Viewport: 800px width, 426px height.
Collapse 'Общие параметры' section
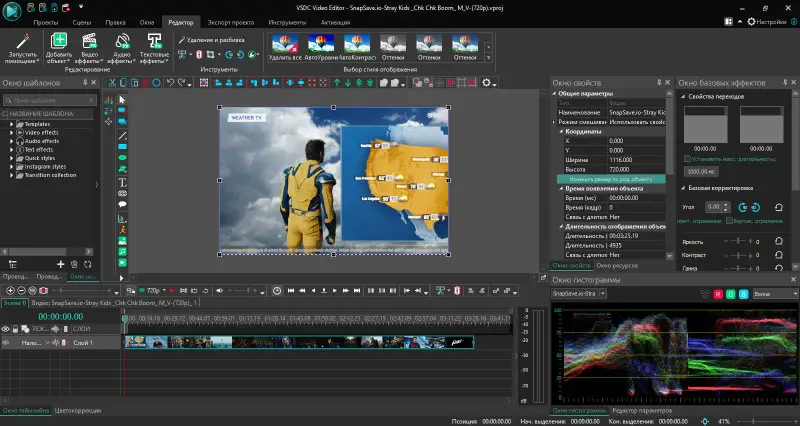[x=555, y=94]
